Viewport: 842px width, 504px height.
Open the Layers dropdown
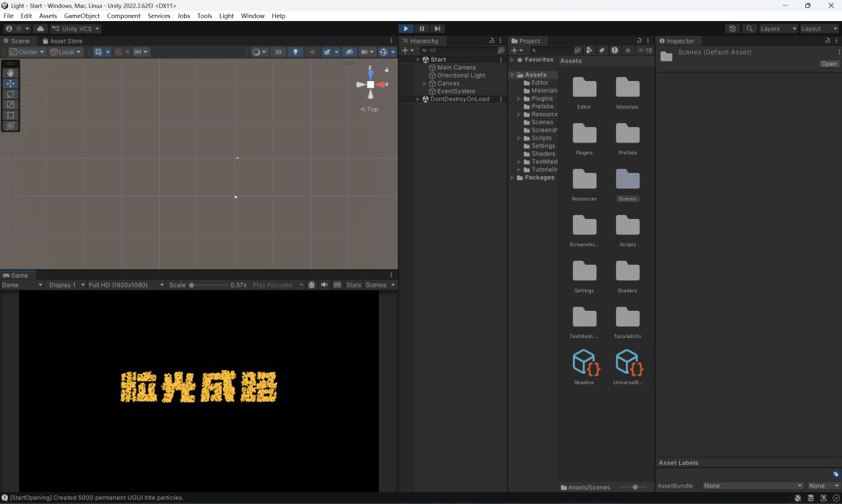[x=777, y=29]
